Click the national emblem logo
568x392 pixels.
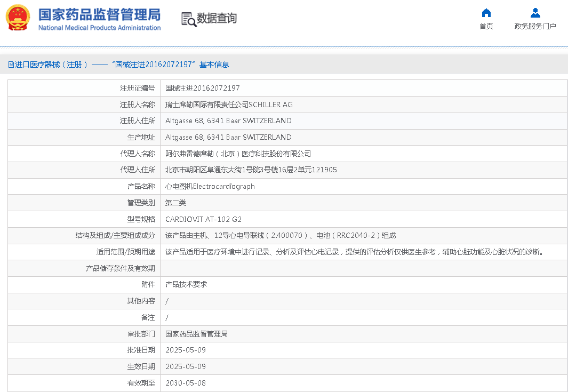tap(18, 18)
